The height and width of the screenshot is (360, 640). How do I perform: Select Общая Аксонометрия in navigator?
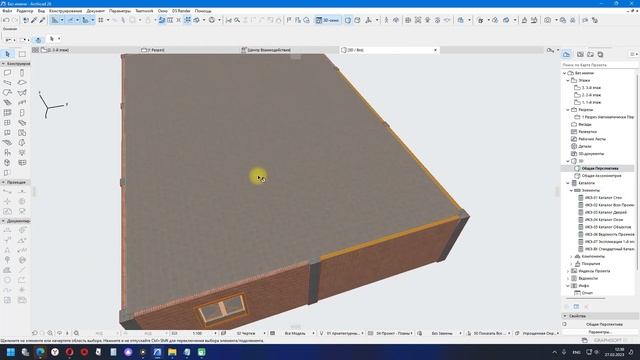click(601, 176)
